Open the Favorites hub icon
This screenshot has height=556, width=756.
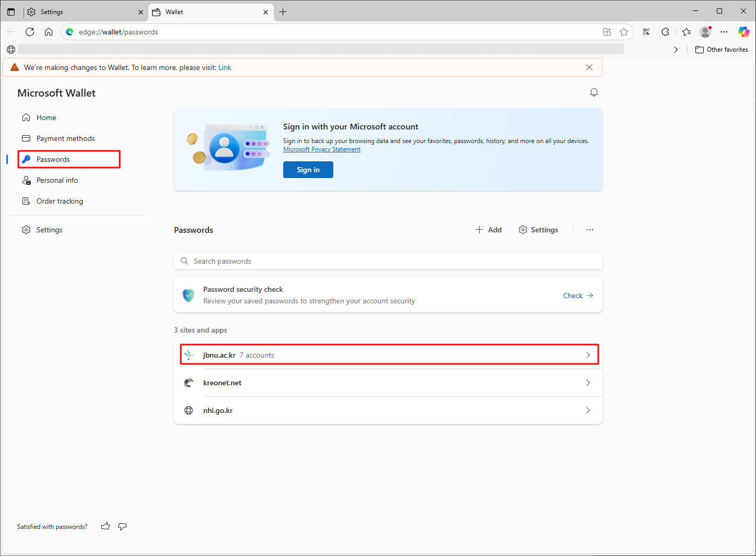pyautogui.click(x=687, y=32)
